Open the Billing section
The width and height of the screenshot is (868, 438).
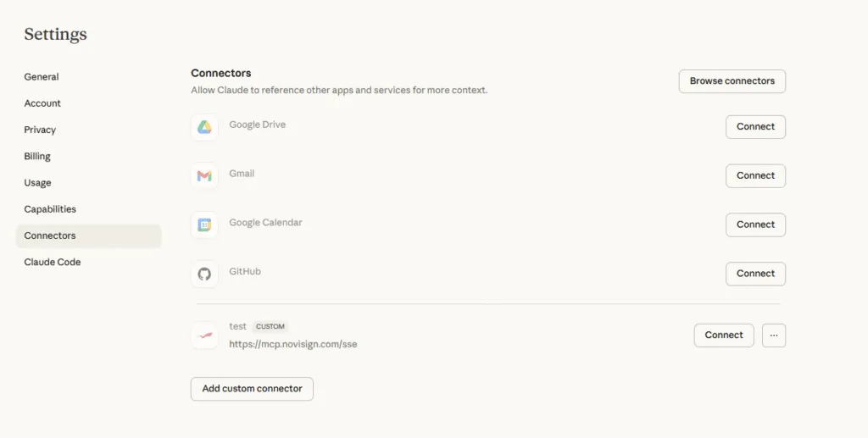click(37, 157)
